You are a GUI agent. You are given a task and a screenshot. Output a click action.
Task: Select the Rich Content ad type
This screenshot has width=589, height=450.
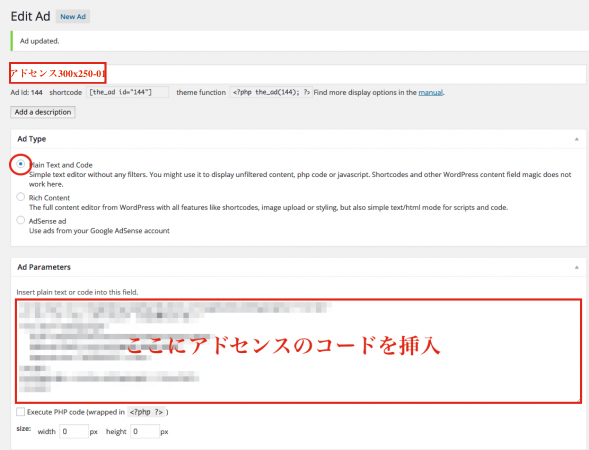(x=21, y=197)
